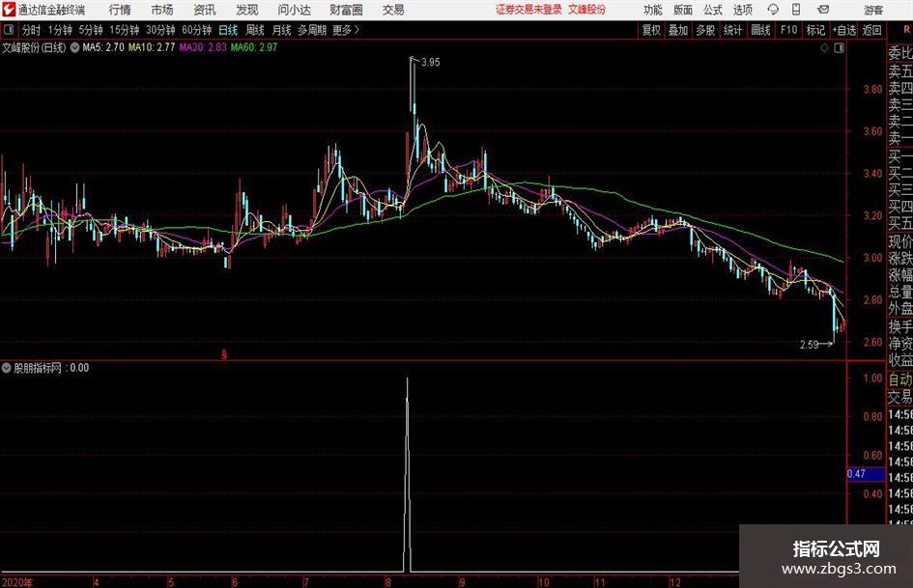The height and width of the screenshot is (588, 913).
Task: Switch to 60分钟 period tab
Action: [197, 30]
